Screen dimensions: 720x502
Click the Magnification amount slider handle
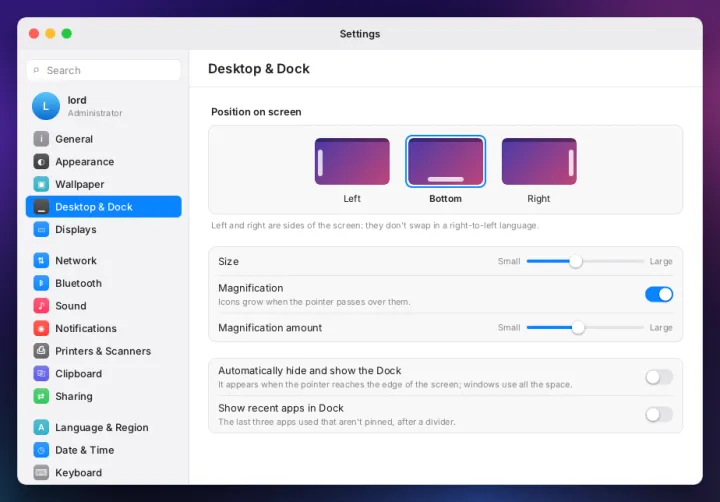[578, 327]
